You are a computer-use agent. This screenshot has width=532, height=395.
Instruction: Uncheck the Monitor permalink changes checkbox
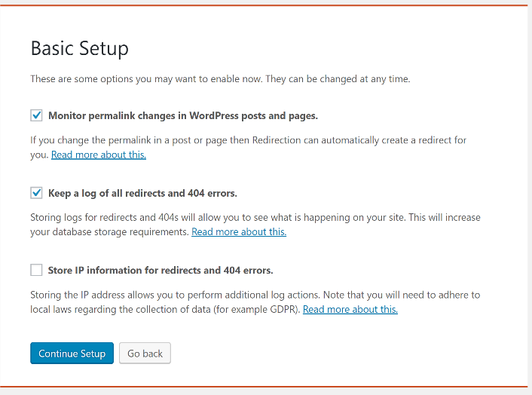pyautogui.click(x=36, y=115)
